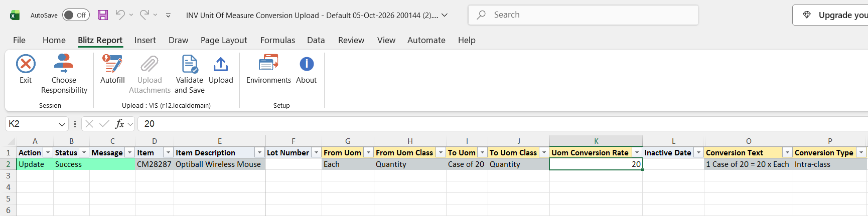868x216 pixels.
Task: Select cell with Intra-class
Action: (x=830, y=164)
